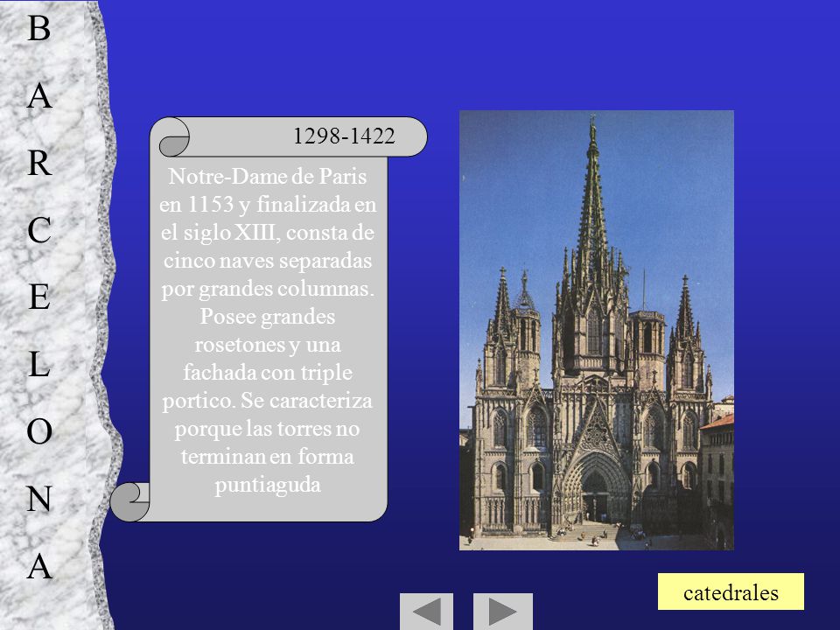Click the vertical BARCELONA title
840x630 pixels.
(39, 297)
